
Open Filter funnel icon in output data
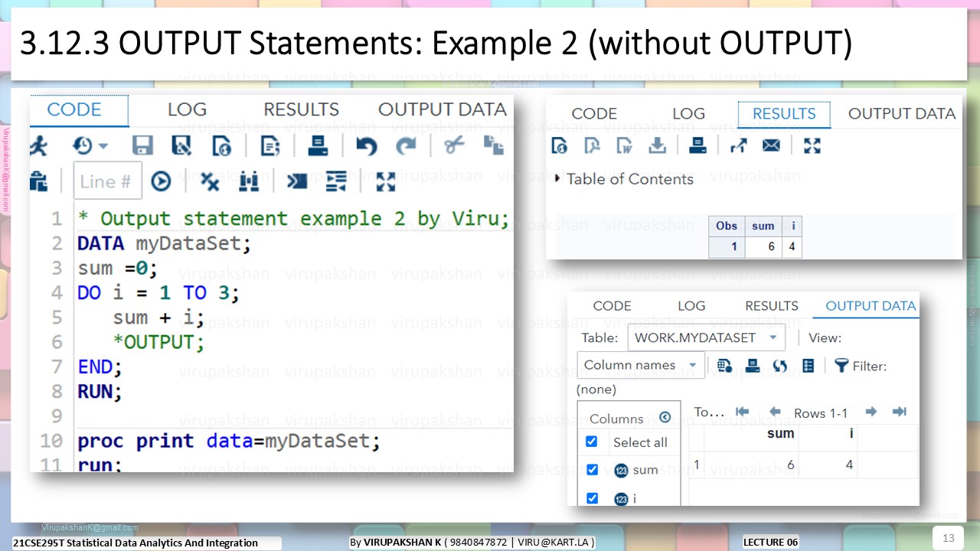(x=841, y=365)
